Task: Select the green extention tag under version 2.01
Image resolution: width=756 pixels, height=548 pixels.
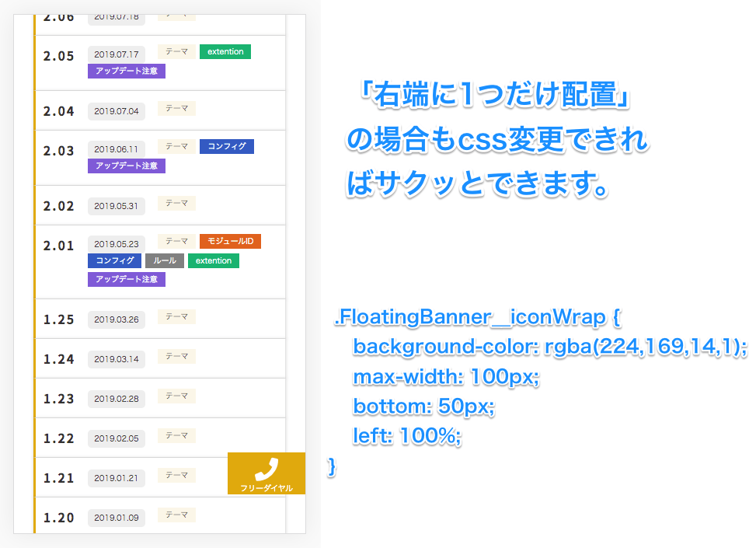Action: tap(214, 260)
